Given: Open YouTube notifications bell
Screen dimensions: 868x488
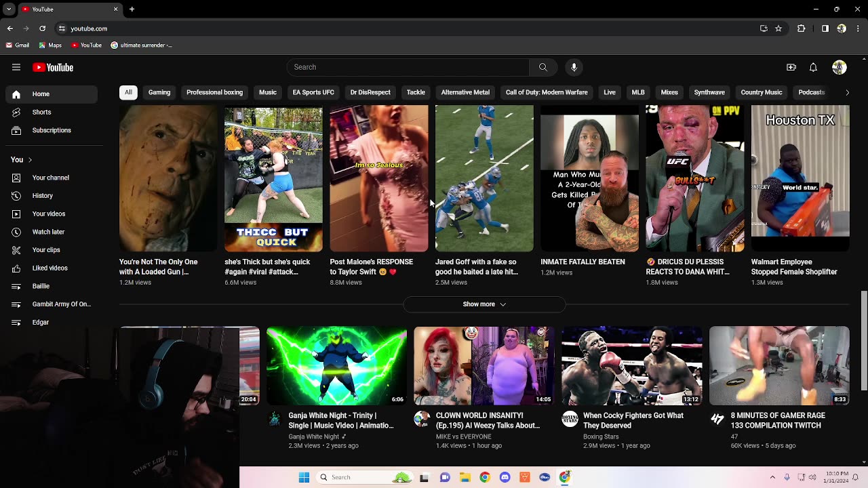Looking at the screenshot, I should 813,67.
